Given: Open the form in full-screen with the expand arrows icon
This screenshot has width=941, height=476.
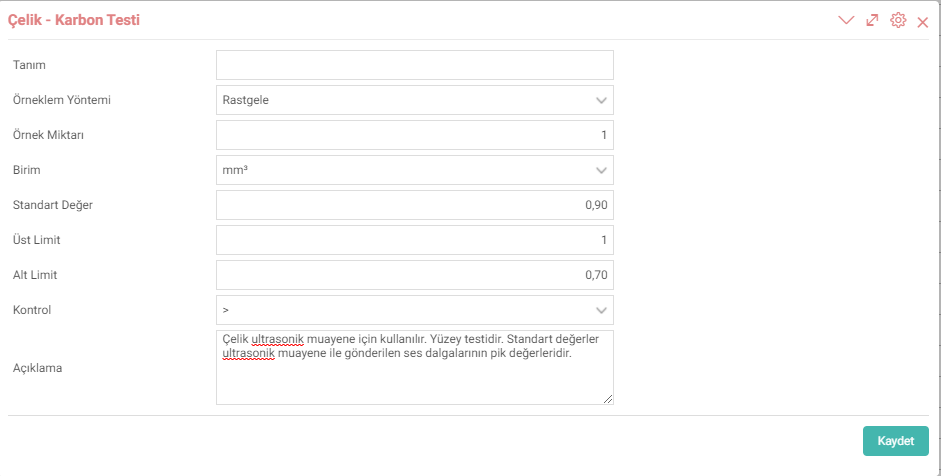Looking at the screenshot, I should pos(872,20).
